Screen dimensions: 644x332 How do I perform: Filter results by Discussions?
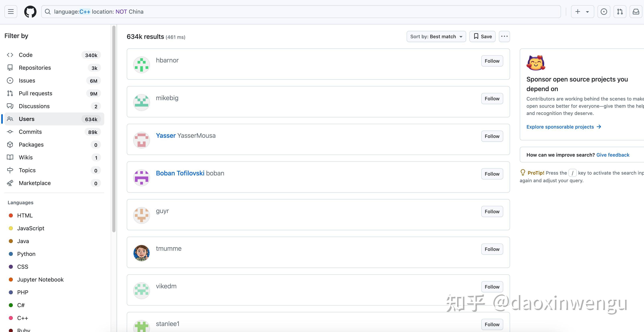(54, 106)
